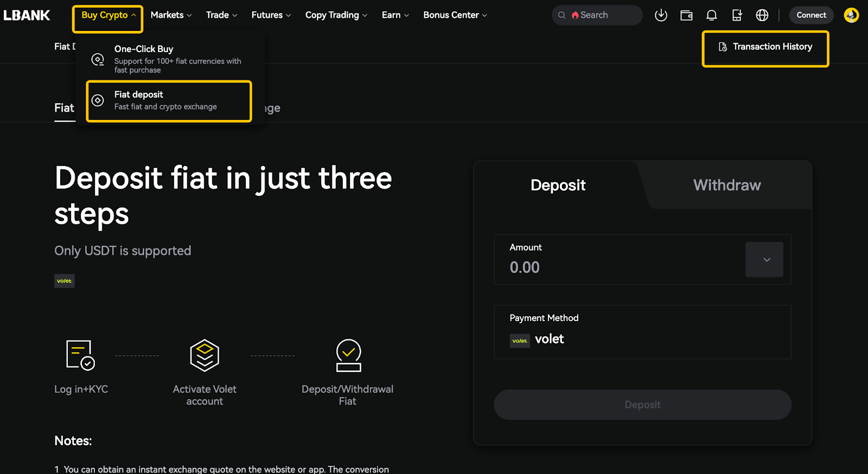The width and height of the screenshot is (868, 474).
Task: Open Transaction History
Action: click(x=765, y=48)
